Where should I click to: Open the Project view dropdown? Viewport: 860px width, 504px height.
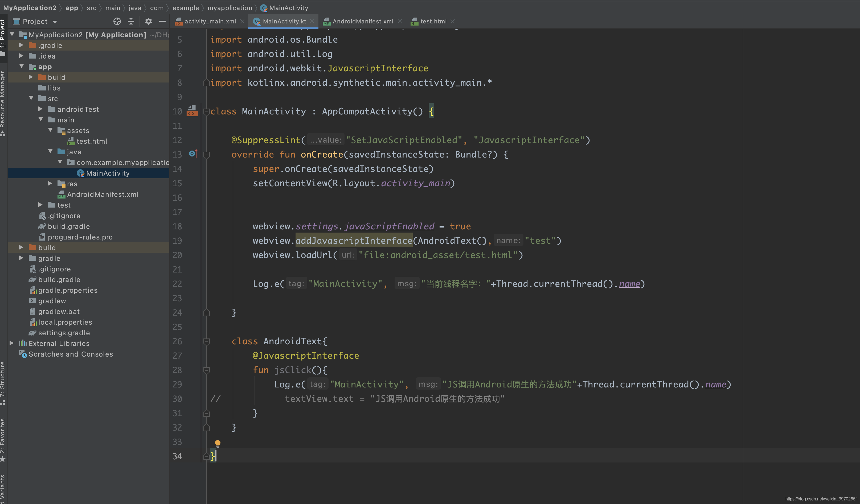pyautogui.click(x=35, y=22)
